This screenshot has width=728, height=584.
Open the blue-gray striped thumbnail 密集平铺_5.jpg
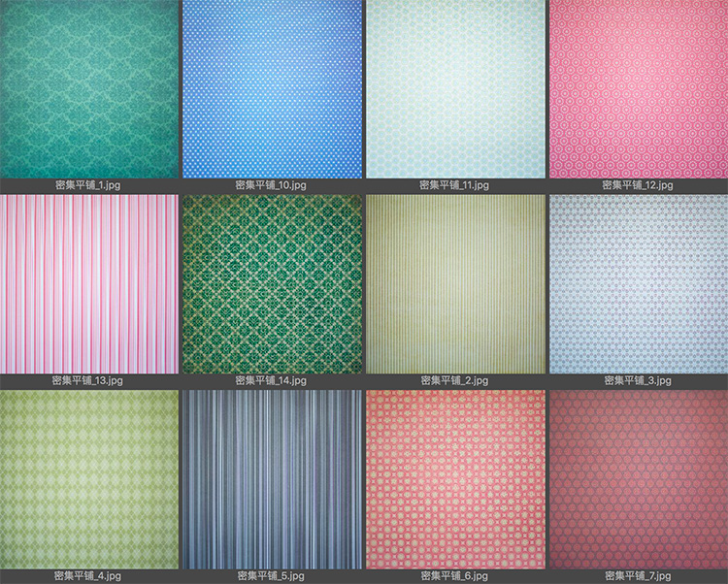[272, 479]
